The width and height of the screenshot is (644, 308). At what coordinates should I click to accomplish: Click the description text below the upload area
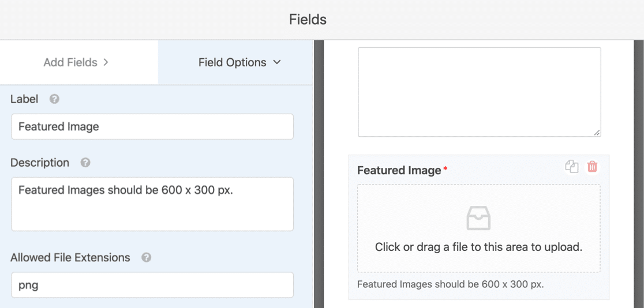pyautogui.click(x=450, y=284)
